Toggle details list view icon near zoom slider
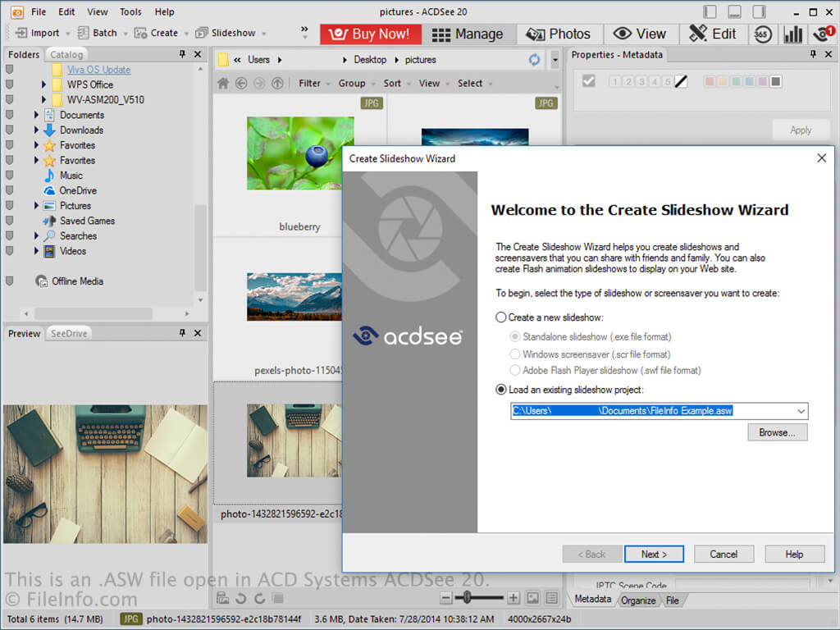Screen dimensions: 840x630 point(552,598)
